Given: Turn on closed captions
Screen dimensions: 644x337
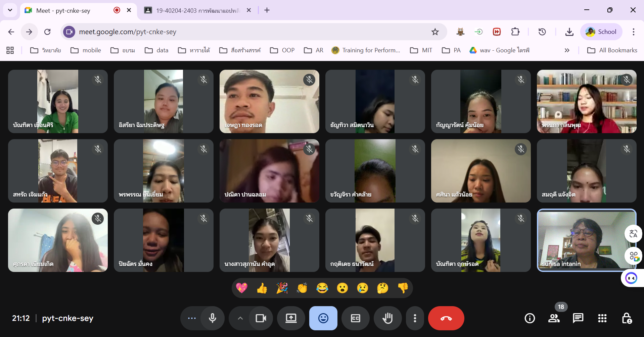Looking at the screenshot, I should (x=355, y=318).
